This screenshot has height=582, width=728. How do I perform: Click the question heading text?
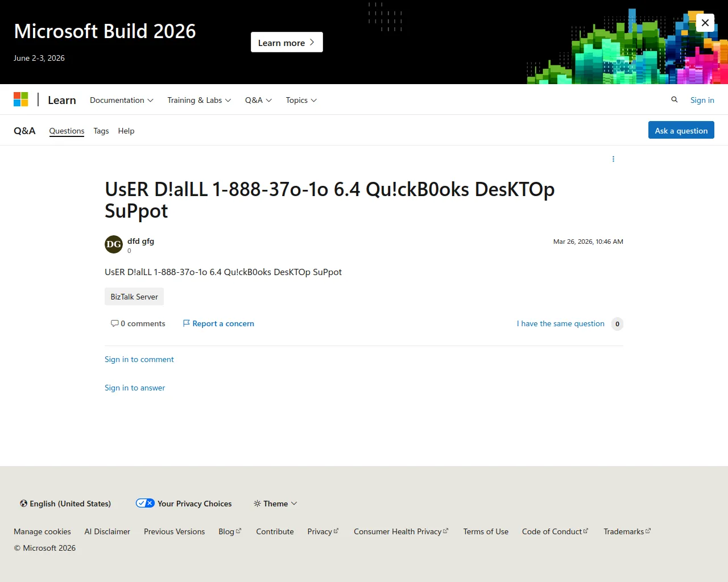330,200
